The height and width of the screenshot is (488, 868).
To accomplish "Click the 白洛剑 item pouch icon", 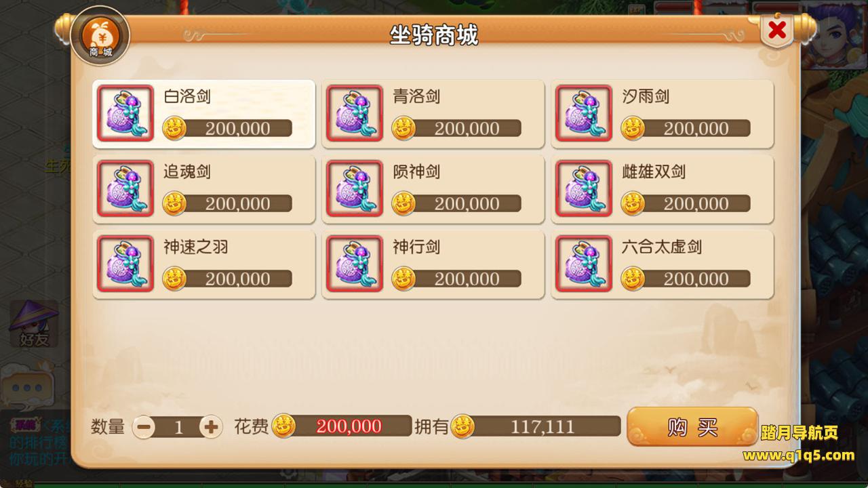I will pyautogui.click(x=125, y=113).
